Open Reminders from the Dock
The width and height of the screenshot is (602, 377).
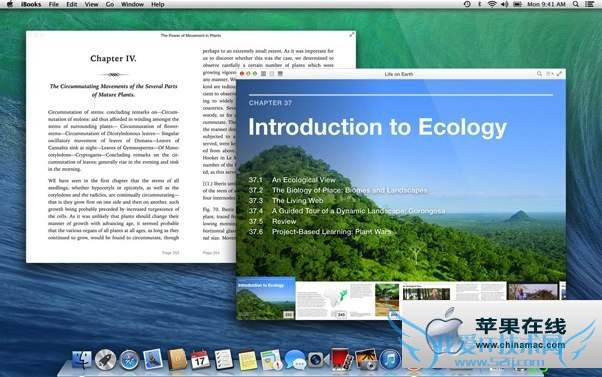click(223, 360)
